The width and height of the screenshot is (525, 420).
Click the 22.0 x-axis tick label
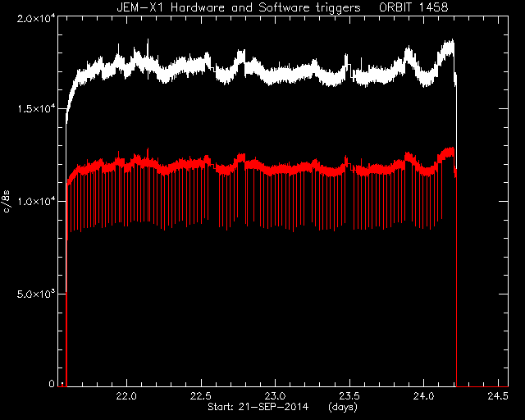(x=126, y=396)
